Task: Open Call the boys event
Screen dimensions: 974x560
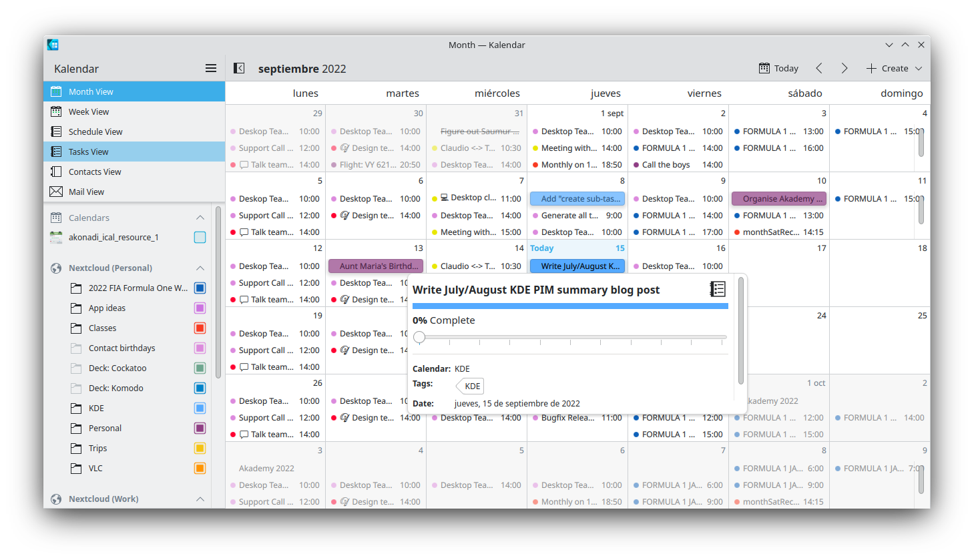Action: click(x=678, y=164)
